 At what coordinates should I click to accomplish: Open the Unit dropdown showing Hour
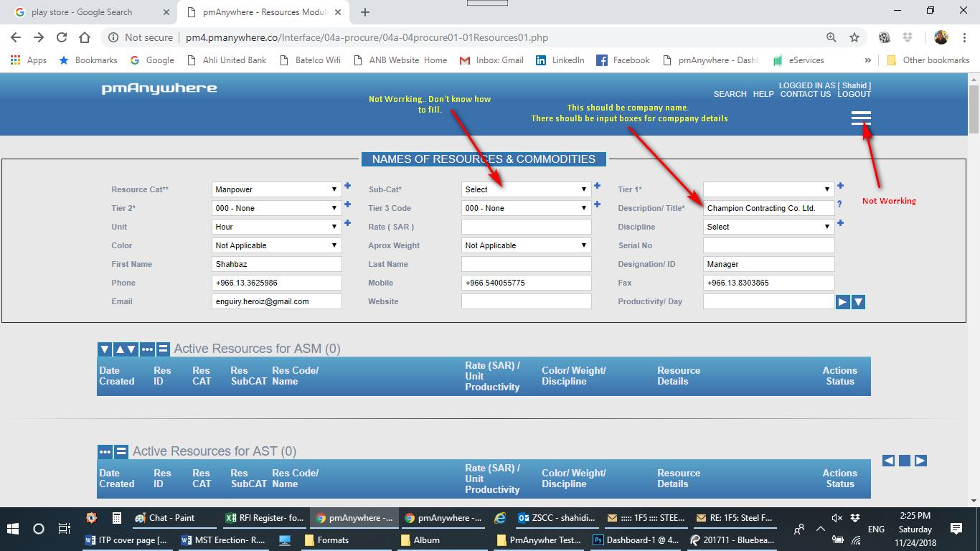tap(277, 227)
